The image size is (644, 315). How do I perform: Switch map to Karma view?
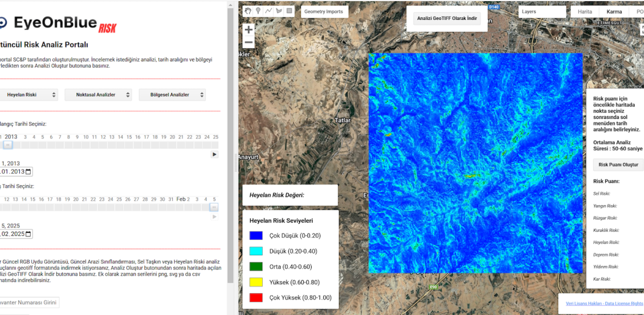(614, 12)
